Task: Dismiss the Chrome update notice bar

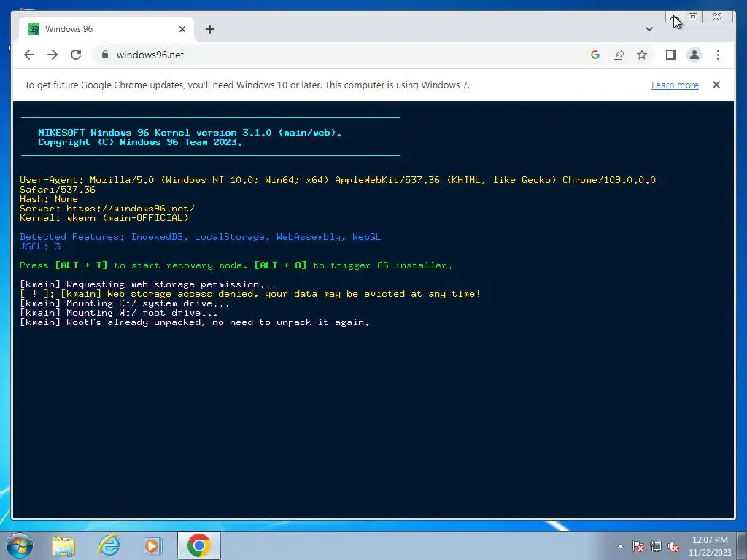Action: click(x=716, y=85)
